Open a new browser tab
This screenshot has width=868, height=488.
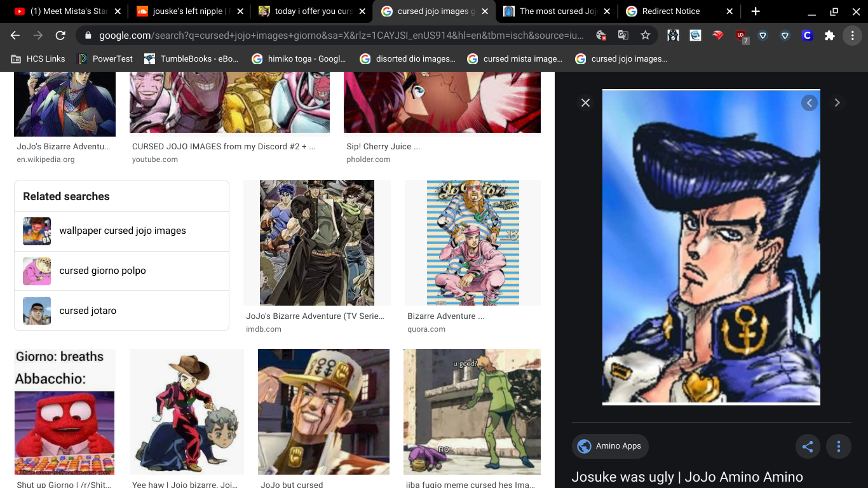point(755,11)
